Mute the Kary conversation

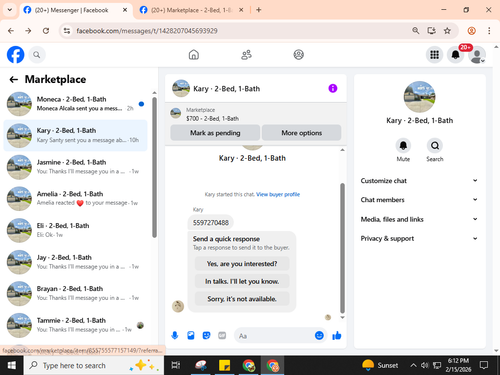point(403,146)
